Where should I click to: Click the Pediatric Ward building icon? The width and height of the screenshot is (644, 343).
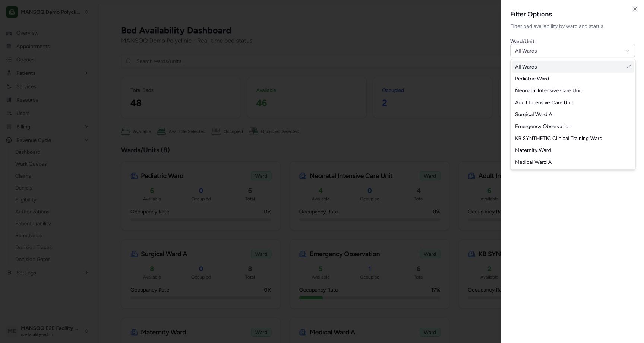(134, 176)
